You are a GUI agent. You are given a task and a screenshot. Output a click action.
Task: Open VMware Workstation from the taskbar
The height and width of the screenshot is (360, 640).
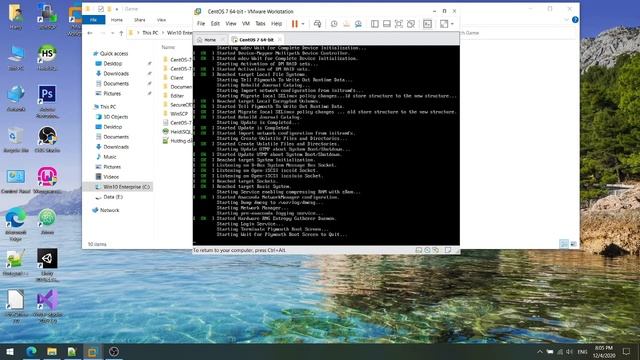[92, 351]
